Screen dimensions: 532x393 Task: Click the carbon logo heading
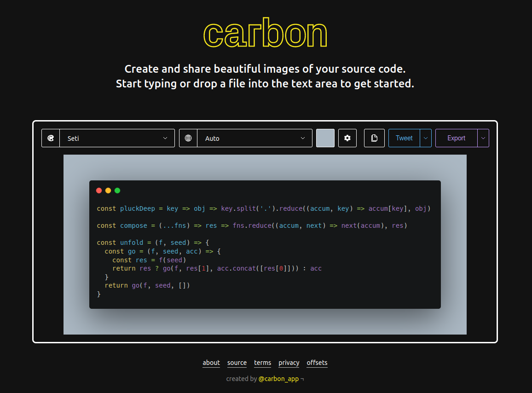(x=266, y=33)
